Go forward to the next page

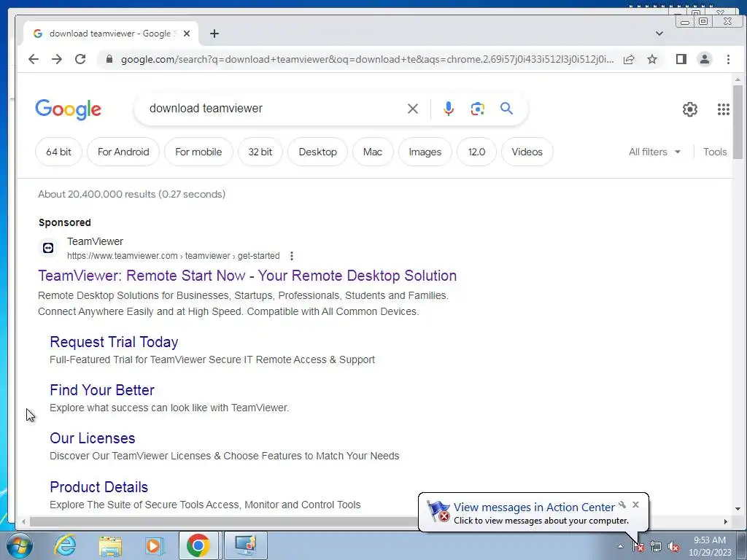tap(57, 59)
